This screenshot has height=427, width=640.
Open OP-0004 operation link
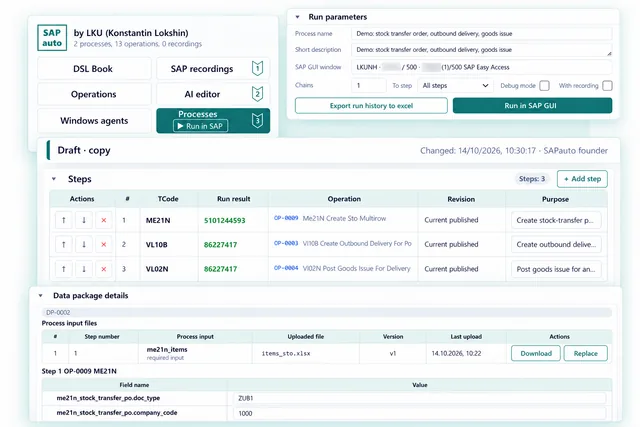[x=286, y=268]
